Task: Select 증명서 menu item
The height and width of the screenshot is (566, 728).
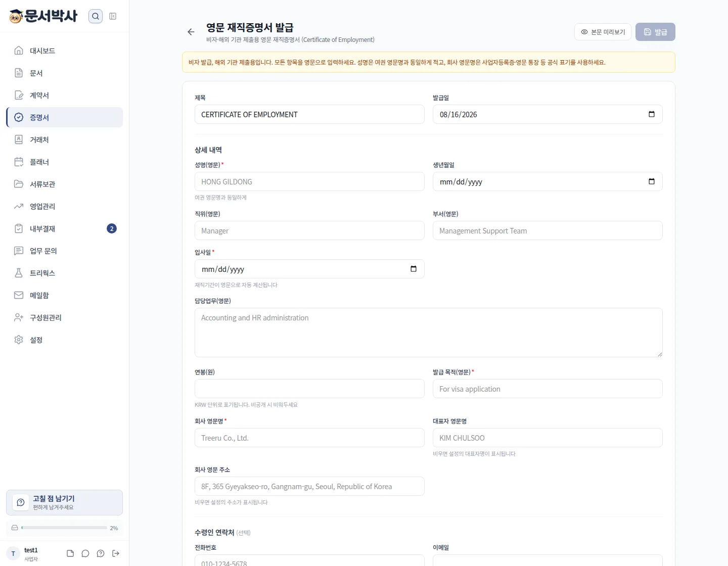Action: coord(65,117)
